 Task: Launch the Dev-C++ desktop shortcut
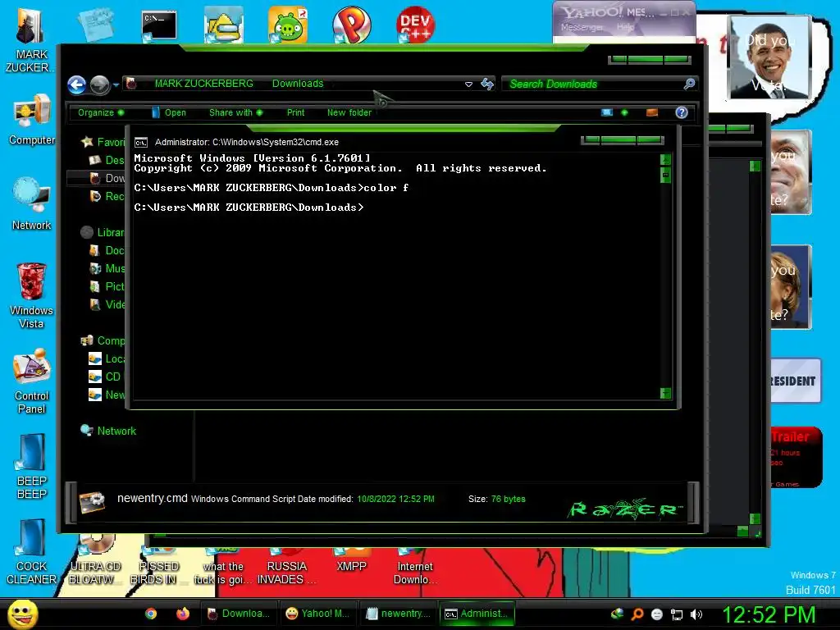(x=415, y=24)
